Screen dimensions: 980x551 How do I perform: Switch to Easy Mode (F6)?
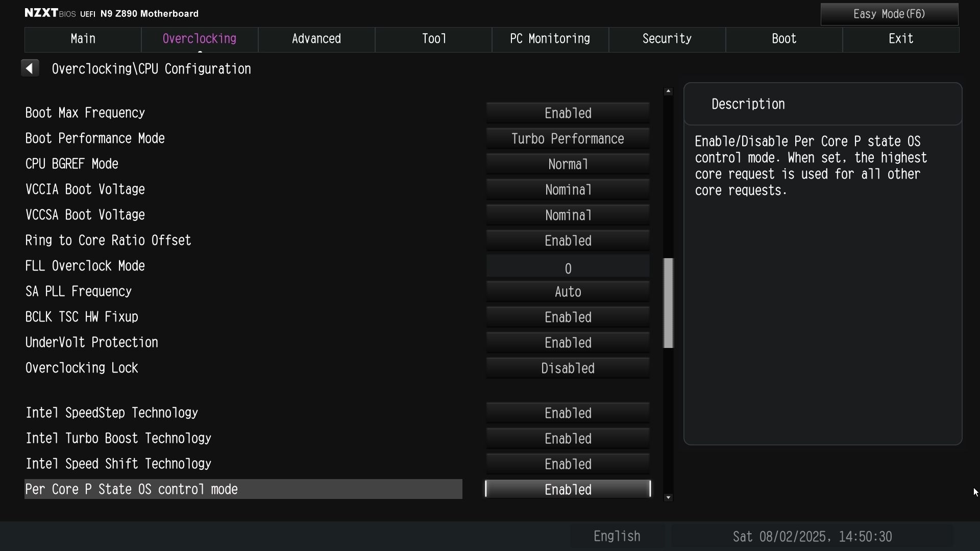[889, 14]
